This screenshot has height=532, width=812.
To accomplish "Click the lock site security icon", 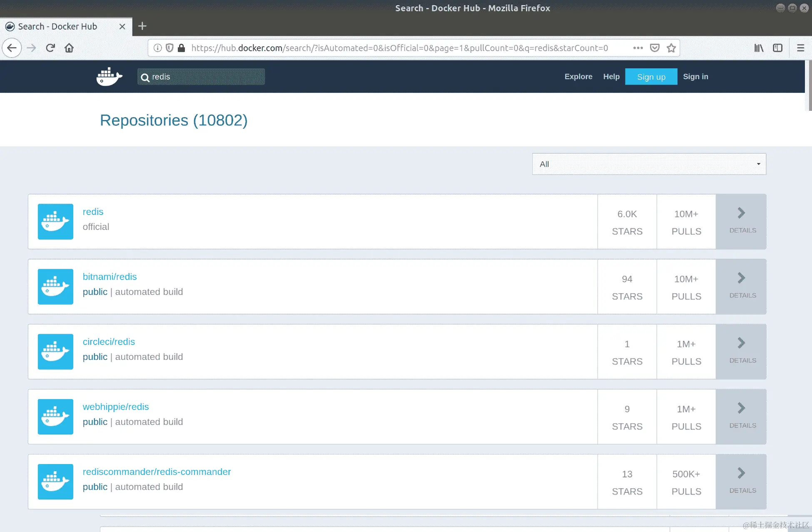I will pos(181,48).
